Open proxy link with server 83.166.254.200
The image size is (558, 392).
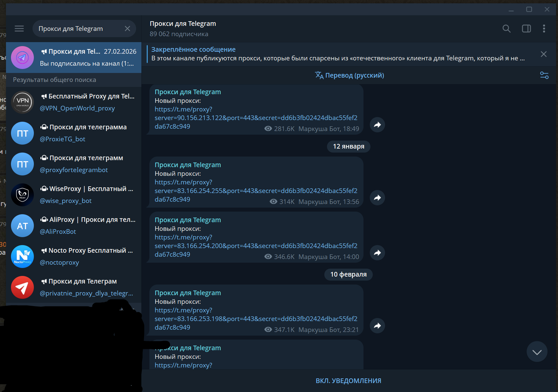tap(256, 246)
